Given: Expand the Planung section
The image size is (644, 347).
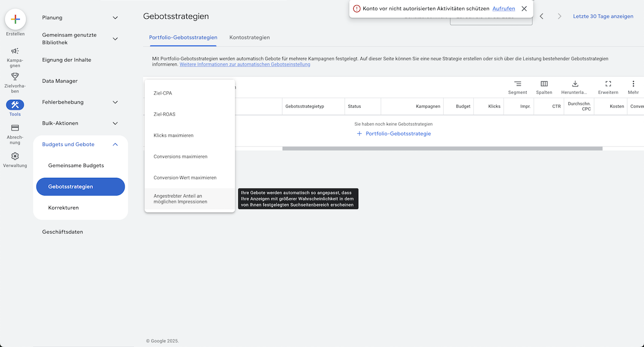Looking at the screenshot, I should (115, 18).
